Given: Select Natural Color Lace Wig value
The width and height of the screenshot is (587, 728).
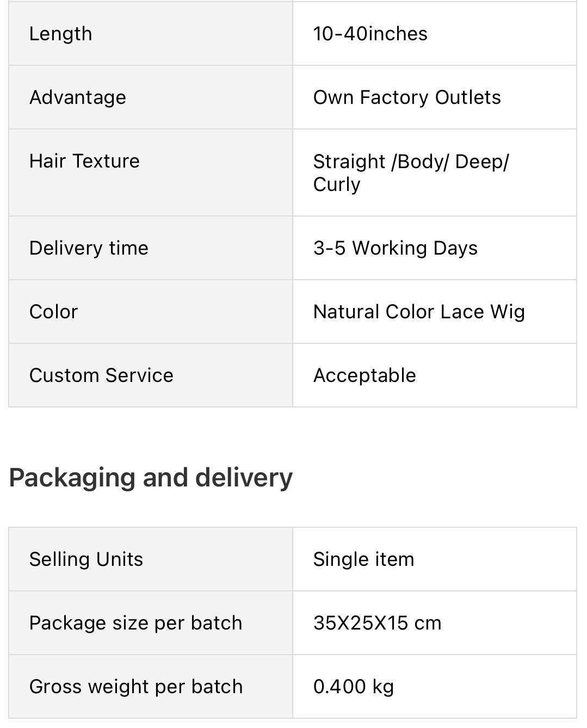Looking at the screenshot, I should [x=419, y=312].
